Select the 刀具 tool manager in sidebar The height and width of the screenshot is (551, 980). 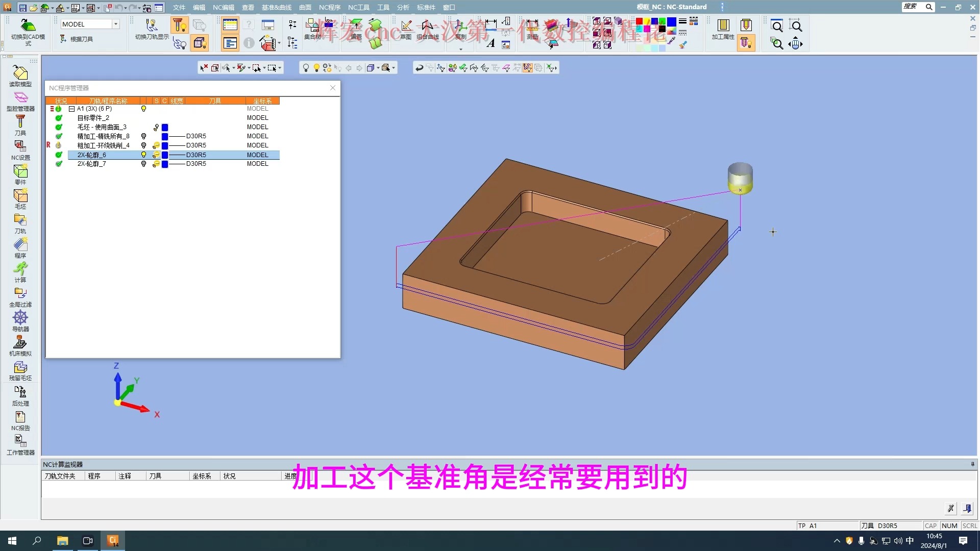20,125
